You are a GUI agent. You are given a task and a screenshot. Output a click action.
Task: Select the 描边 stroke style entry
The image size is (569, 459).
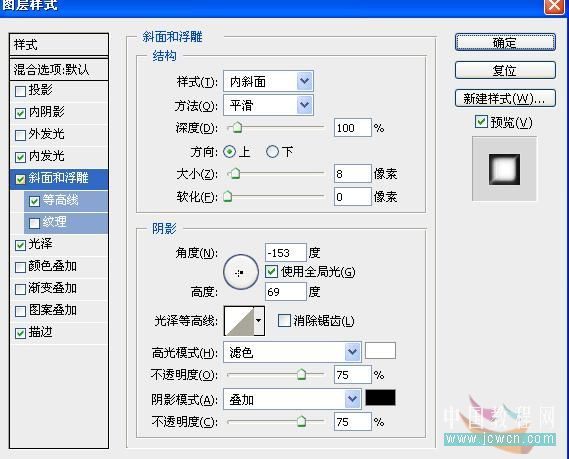(59, 332)
